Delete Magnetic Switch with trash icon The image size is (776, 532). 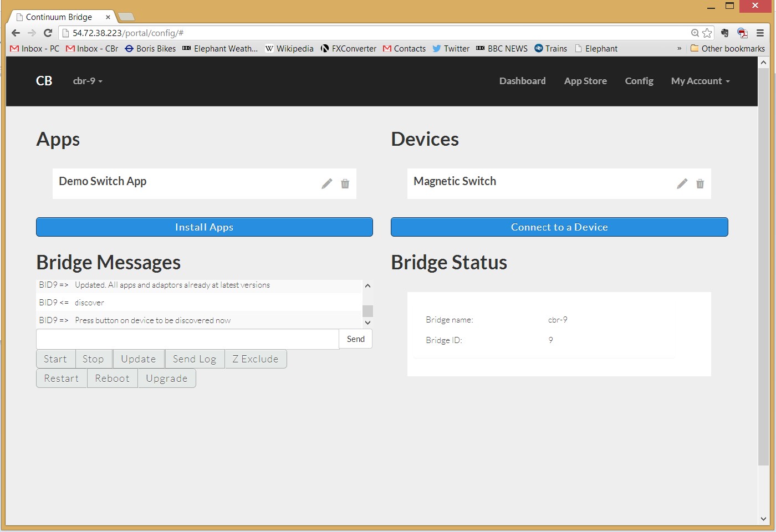point(700,183)
